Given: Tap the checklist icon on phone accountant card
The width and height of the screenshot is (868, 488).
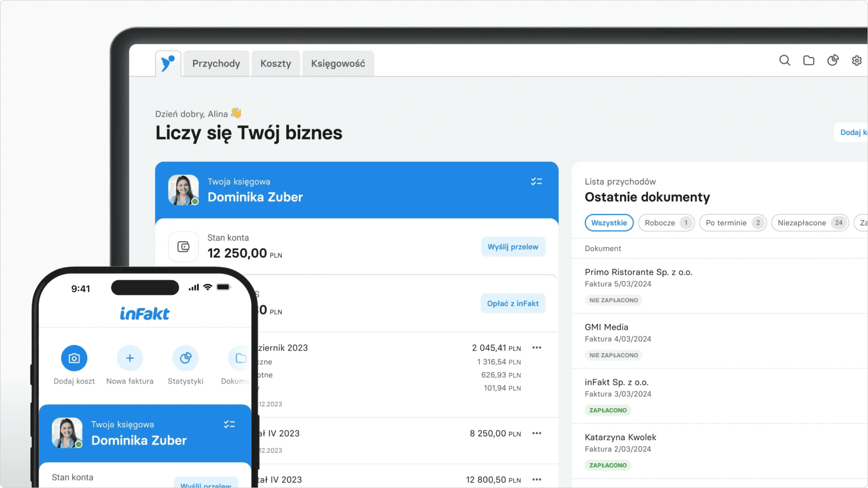Looking at the screenshot, I should pyautogui.click(x=229, y=424).
